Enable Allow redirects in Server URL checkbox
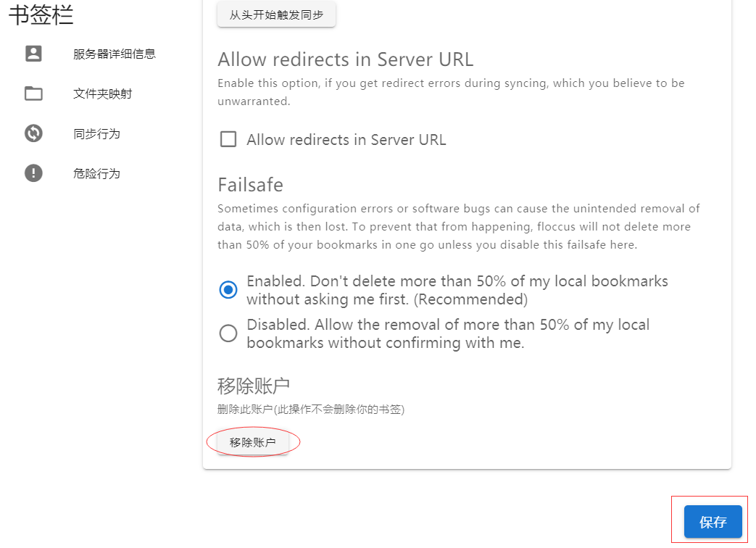756x548 pixels. pos(228,139)
